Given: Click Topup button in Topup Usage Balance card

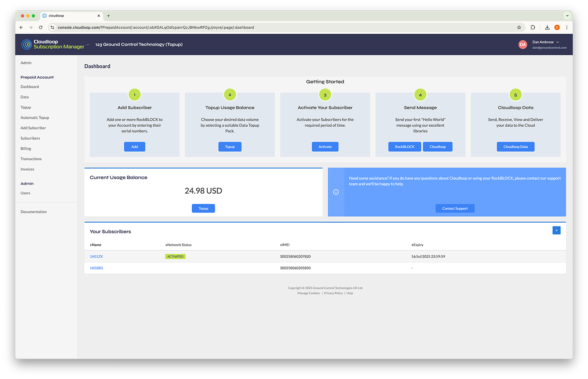Looking at the screenshot, I should pos(230,147).
